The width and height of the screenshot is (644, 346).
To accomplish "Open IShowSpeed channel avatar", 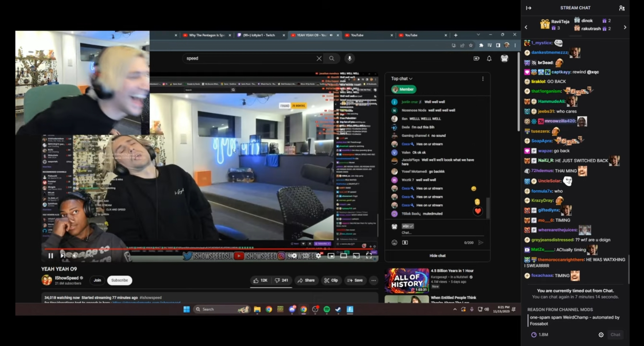I will click(47, 280).
